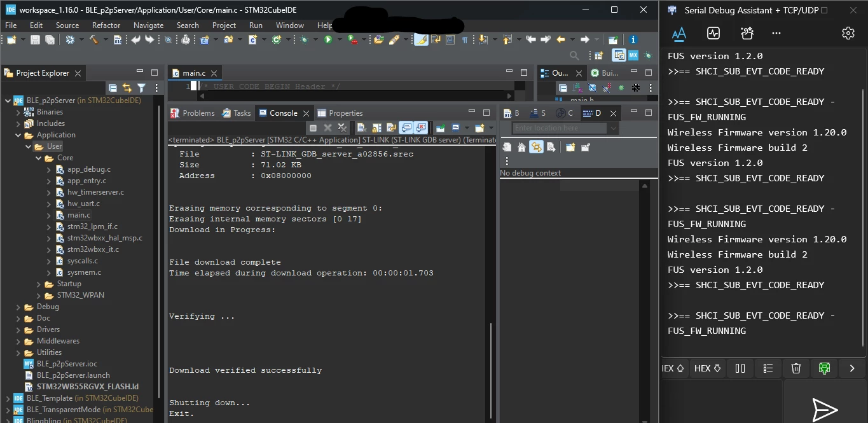Image resolution: width=868 pixels, height=423 pixels.
Task: Close the main.c editor tab
Action: [x=214, y=73]
